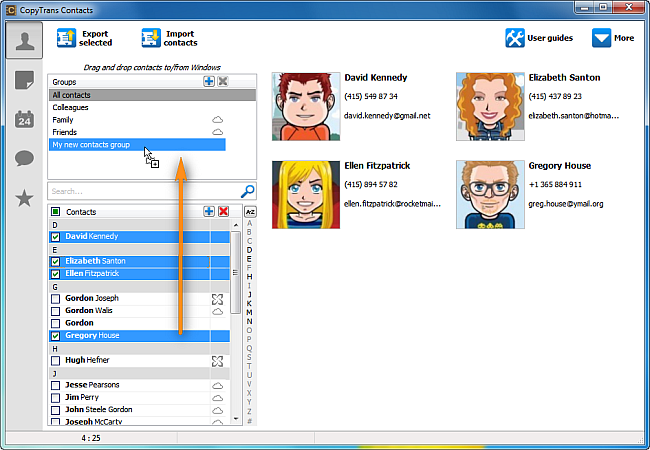Open the Notes sidebar section
This screenshot has height=450, width=650.
(24, 80)
